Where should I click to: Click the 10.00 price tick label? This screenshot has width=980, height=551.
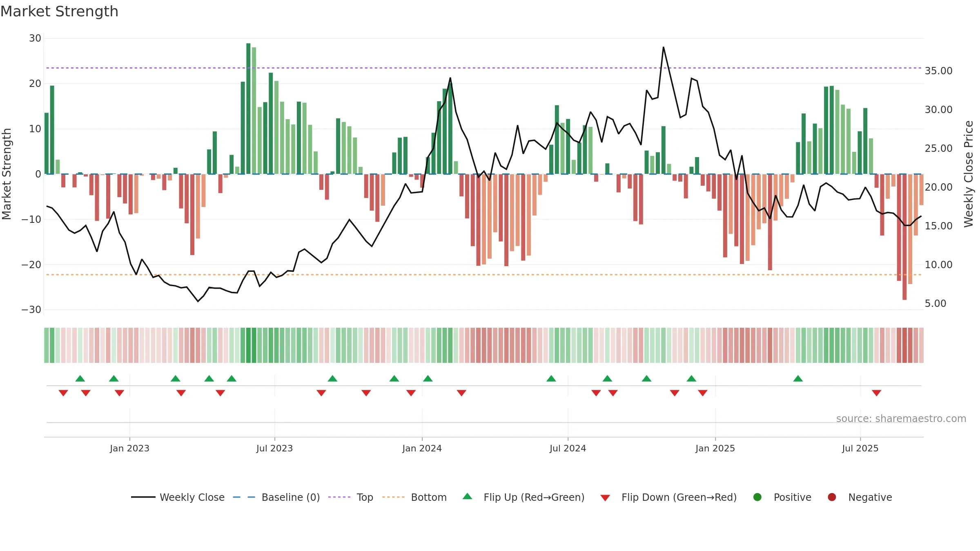(938, 265)
